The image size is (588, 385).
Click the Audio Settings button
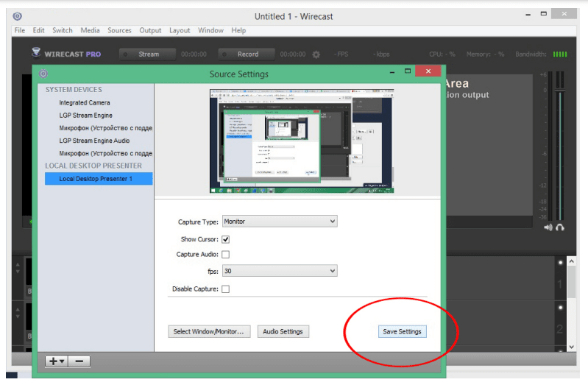coord(283,332)
